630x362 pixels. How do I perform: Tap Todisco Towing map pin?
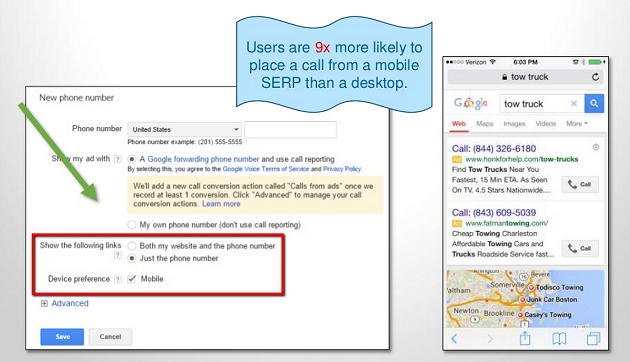coord(531,288)
